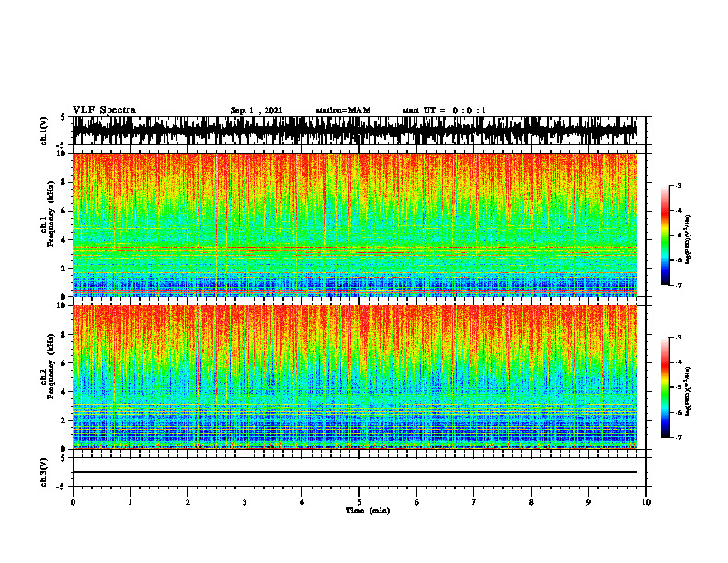Click the ch.2 color bar log PSD label
The width and height of the screenshot is (728, 563).
(x=688, y=392)
